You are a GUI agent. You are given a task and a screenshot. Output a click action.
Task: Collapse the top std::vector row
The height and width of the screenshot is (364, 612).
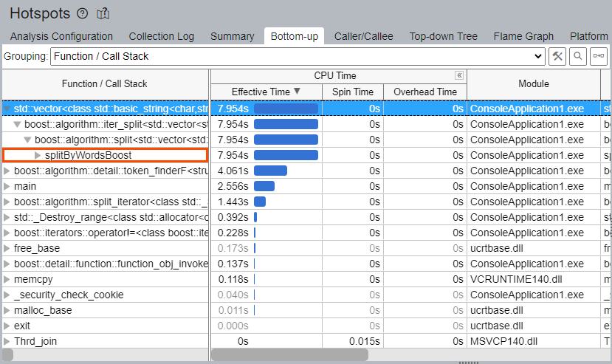click(x=7, y=109)
